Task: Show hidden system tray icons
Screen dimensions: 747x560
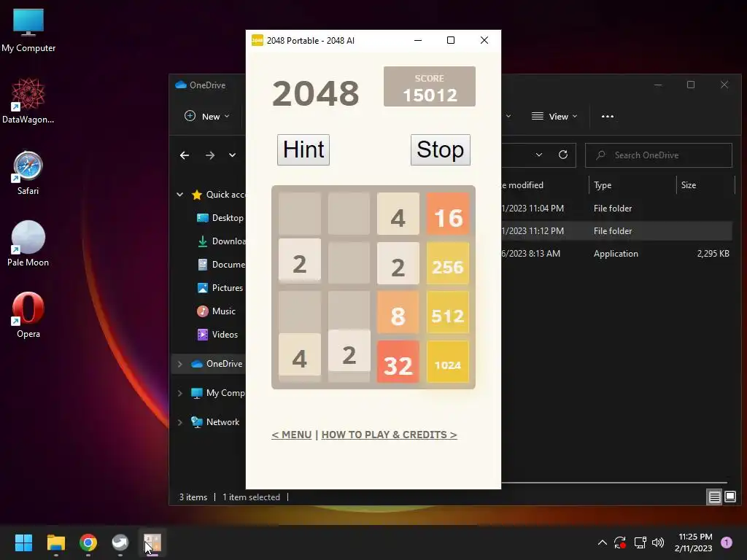Action: click(x=602, y=542)
